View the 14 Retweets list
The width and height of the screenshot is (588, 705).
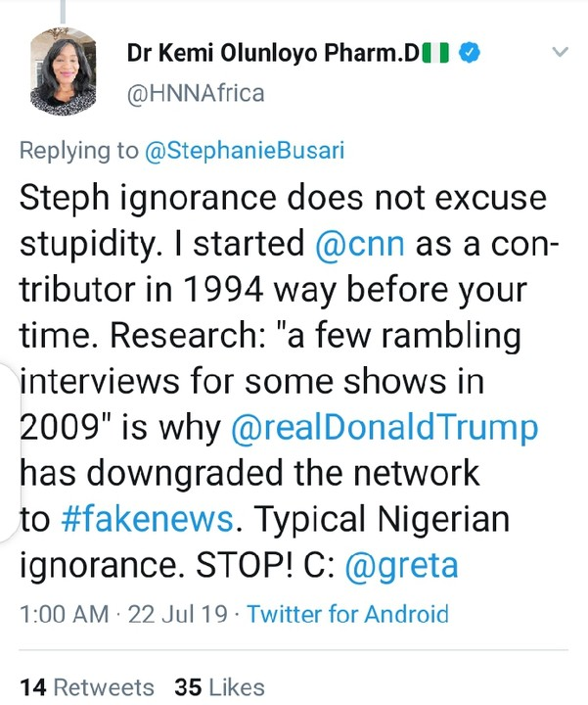(x=87, y=686)
